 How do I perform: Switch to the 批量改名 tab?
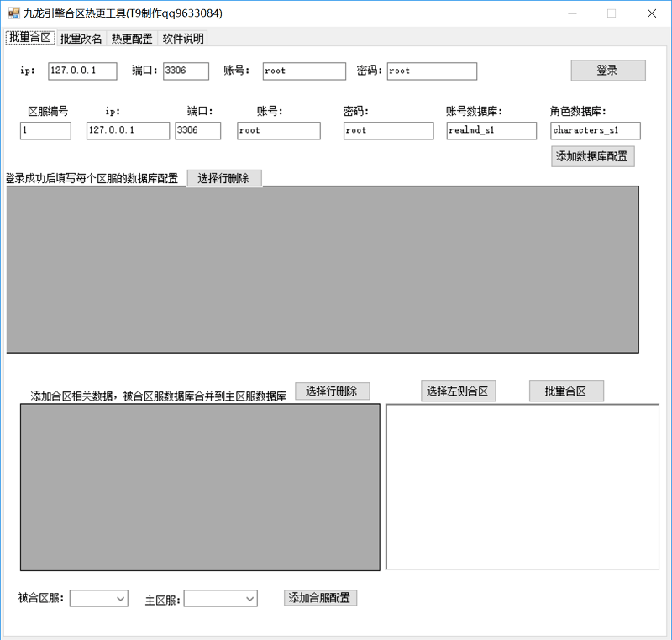80,38
